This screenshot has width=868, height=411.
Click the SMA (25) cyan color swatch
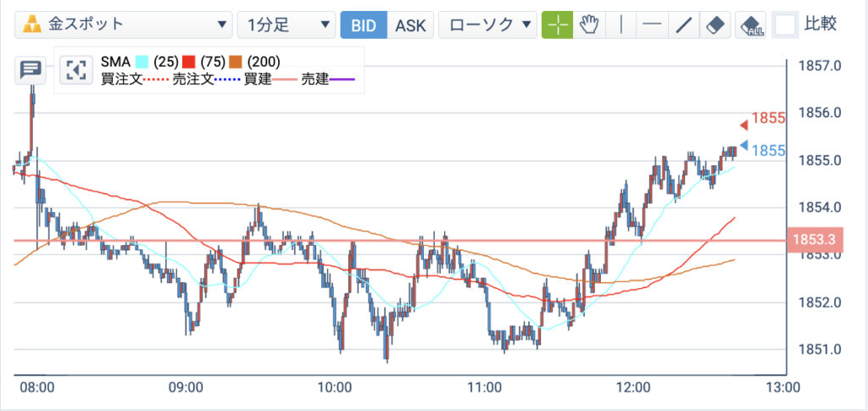pos(142,61)
